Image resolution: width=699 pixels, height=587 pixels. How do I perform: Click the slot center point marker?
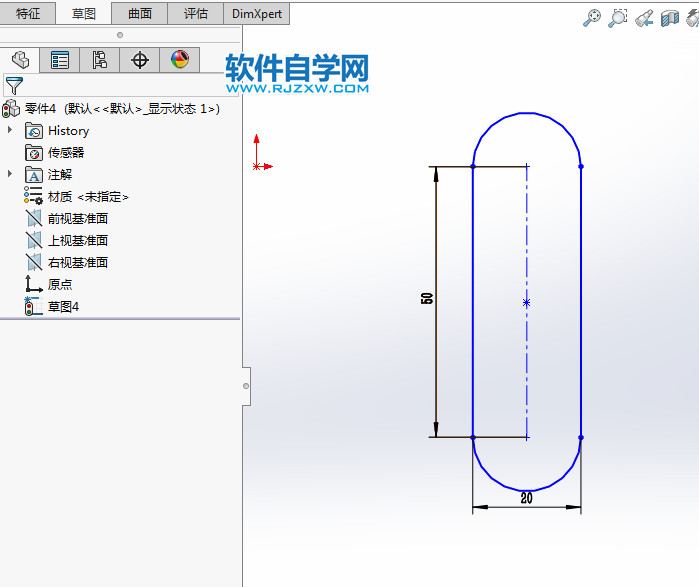[526, 303]
